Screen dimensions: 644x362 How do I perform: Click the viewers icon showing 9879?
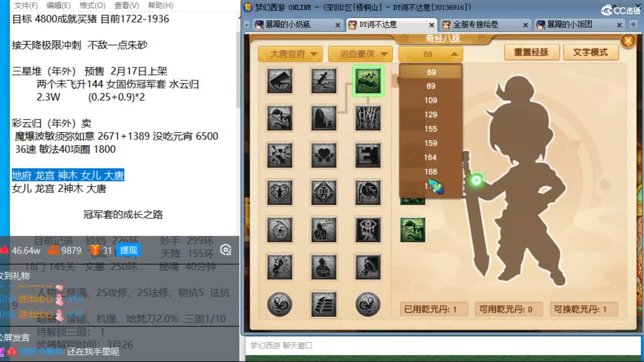click(x=54, y=250)
